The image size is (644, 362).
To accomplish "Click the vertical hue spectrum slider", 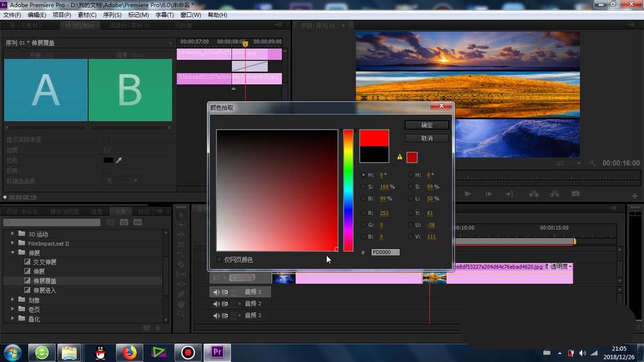I will [348, 190].
